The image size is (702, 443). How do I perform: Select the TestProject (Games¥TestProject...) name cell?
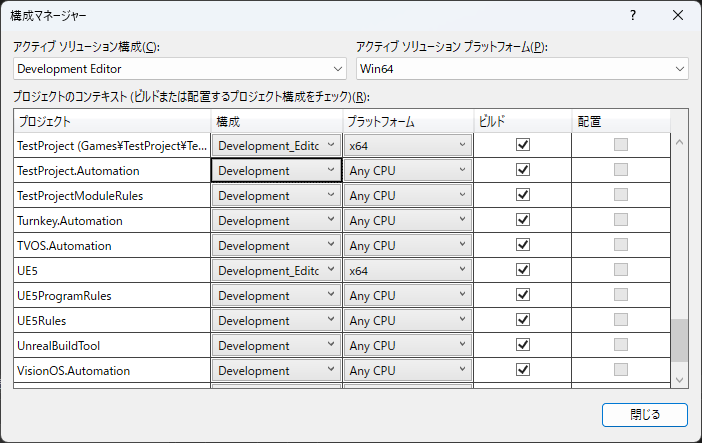click(112, 146)
